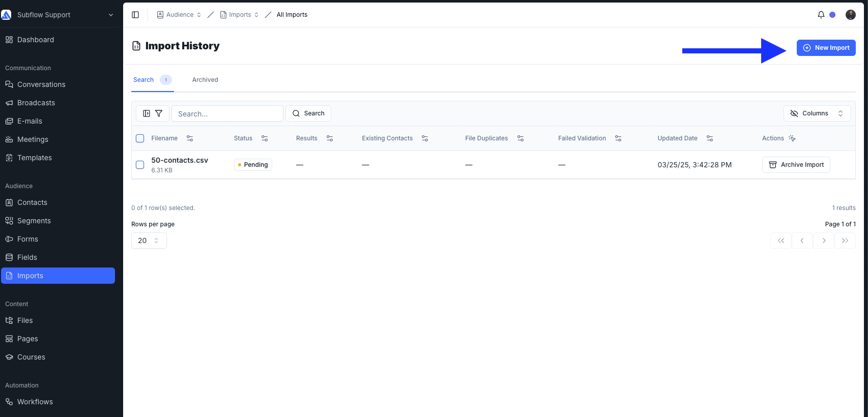Click 'Page 1 of 1' text
Viewport: 868px width, 417px height.
[840, 224]
